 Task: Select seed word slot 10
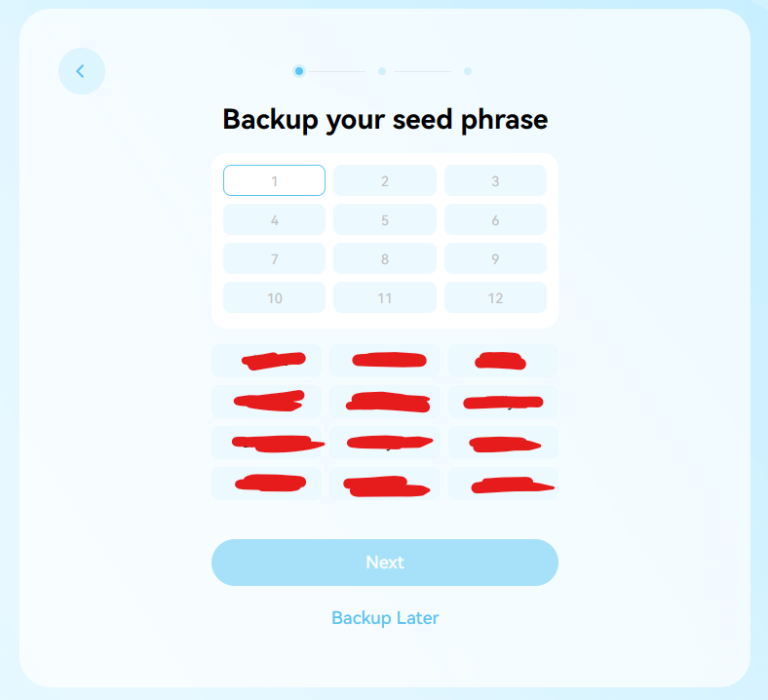click(274, 298)
